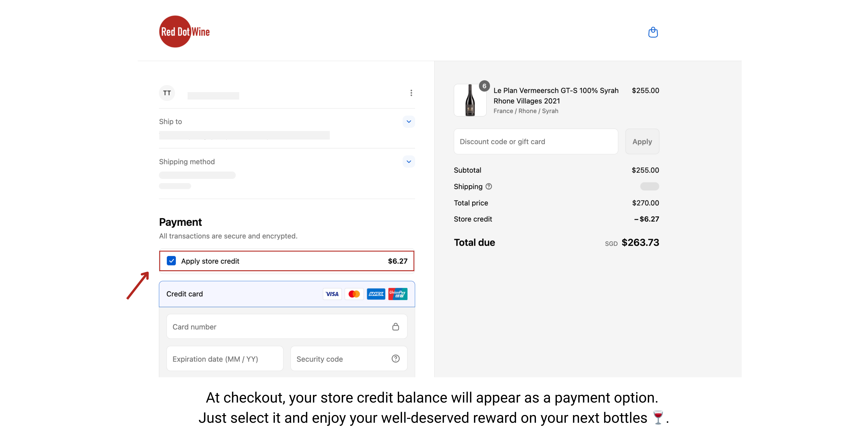Focus the Discount code or gift card field
868x434 pixels.
click(535, 141)
